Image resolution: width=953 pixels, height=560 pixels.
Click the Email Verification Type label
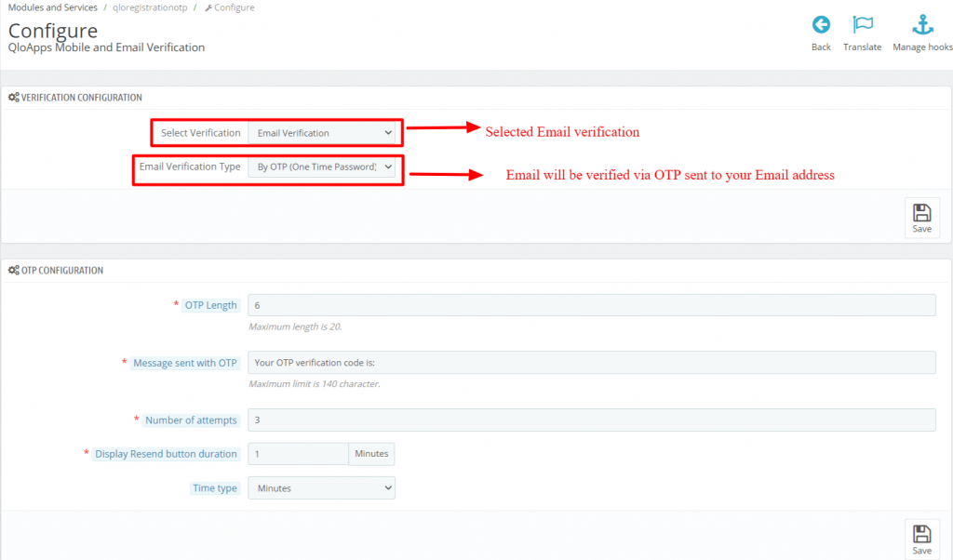coord(190,167)
